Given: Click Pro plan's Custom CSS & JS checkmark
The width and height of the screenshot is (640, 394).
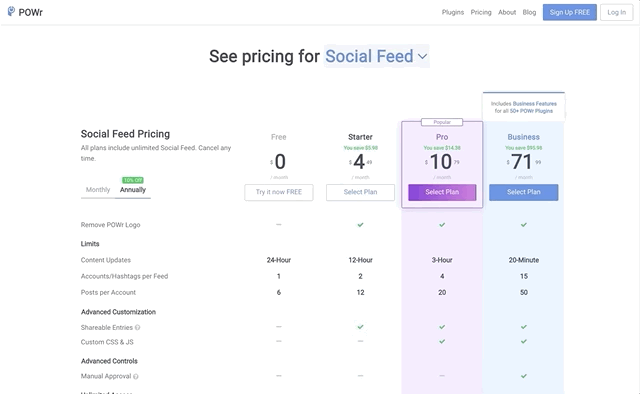Looking at the screenshot, I should pos(442,341).
